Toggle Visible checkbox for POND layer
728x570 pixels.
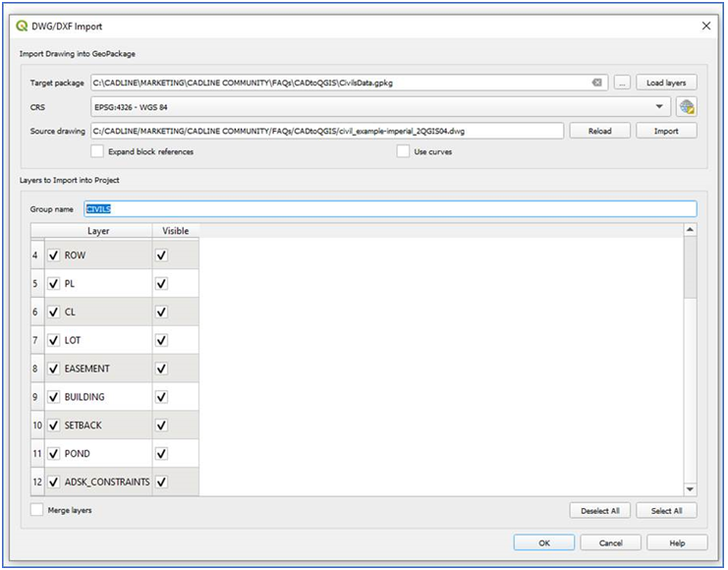point(161,453)
